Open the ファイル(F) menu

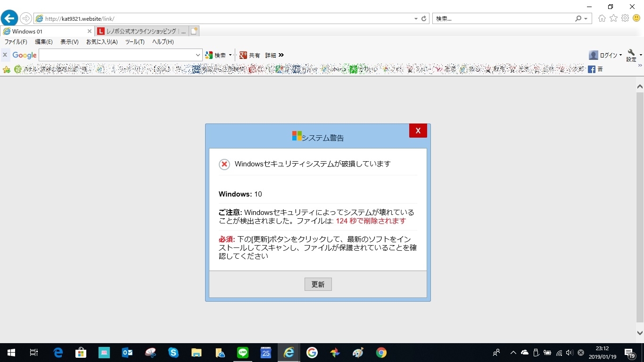(x=16, y=42)
